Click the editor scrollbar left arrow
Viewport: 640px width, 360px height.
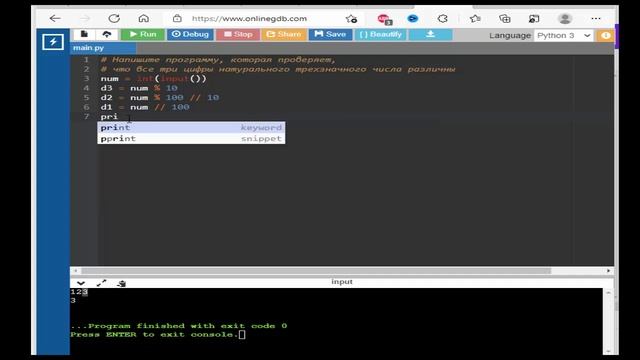(x=76, y=271)
